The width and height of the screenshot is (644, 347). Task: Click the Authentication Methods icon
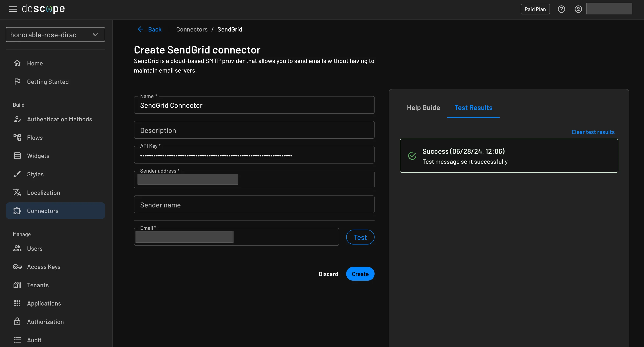click(x=17, y=119)
